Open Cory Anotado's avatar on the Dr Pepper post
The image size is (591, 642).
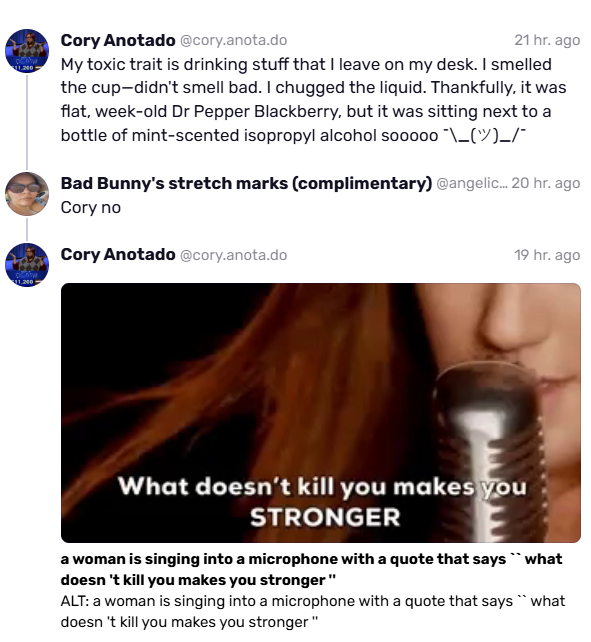[27, 51]
